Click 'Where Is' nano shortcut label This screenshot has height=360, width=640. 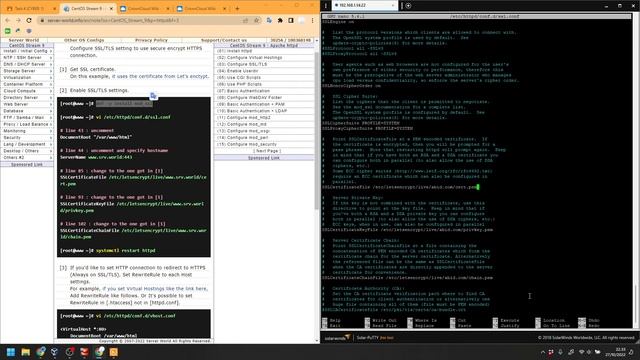[427, 320]
